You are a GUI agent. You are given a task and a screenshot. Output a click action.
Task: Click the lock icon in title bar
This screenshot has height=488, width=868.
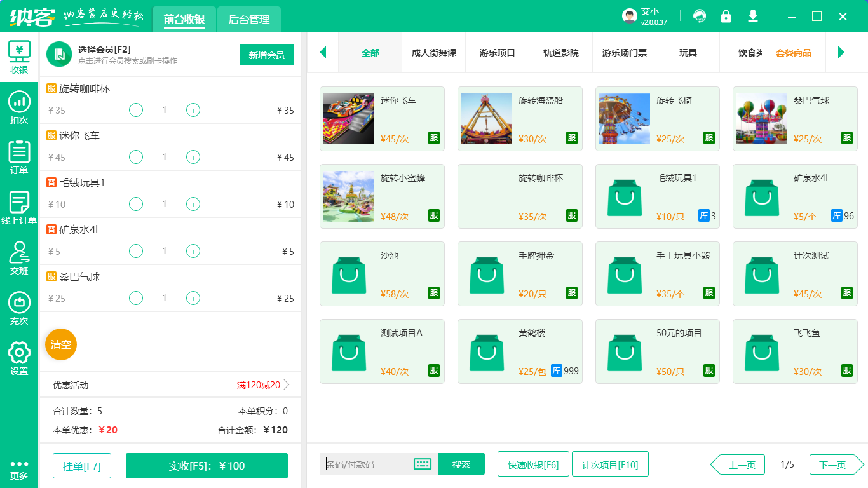(726, 15)
